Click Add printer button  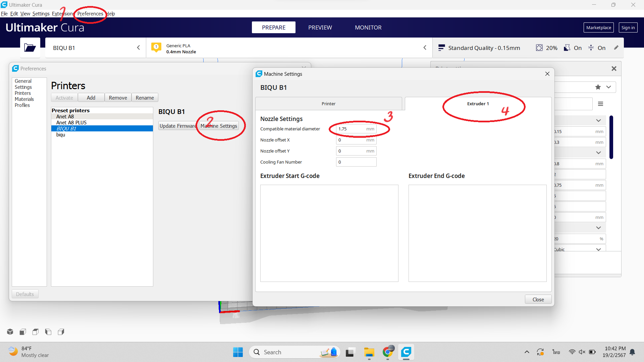pos(91,98)
